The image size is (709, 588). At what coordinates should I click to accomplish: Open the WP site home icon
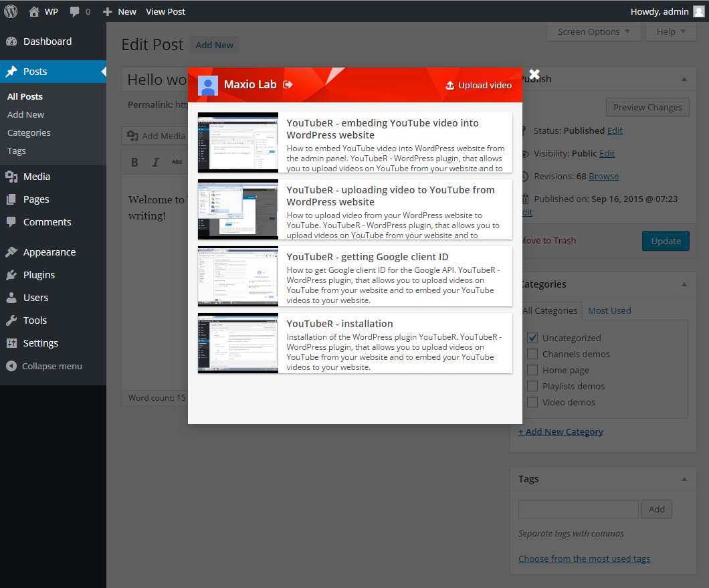pyautogui.click(x=34, y=11)
